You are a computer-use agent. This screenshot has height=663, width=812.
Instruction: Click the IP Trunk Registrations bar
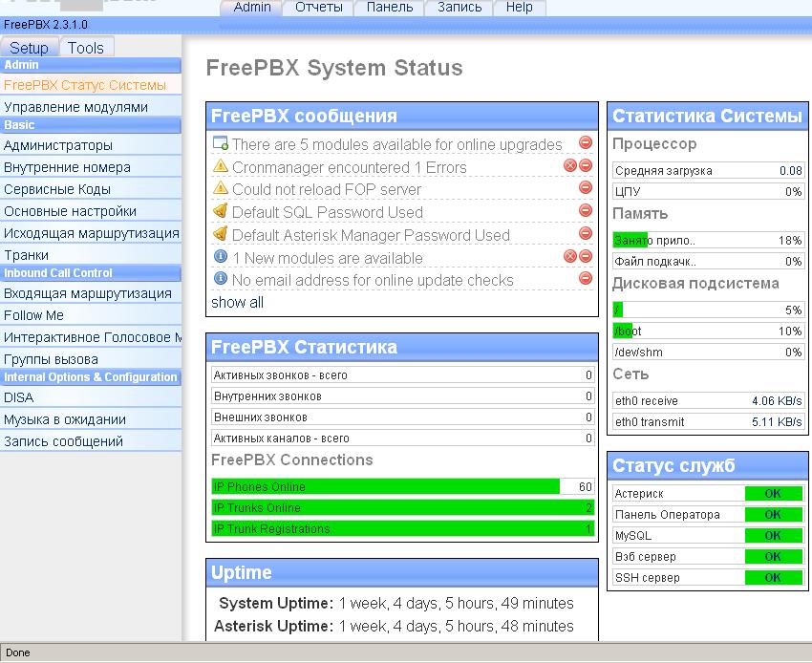pos(403,528)
